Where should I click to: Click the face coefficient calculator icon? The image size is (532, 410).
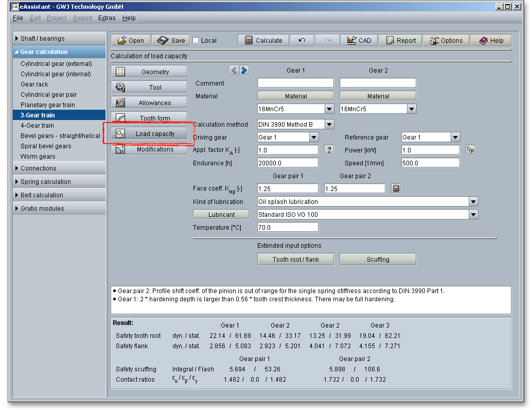coord(396,189)
